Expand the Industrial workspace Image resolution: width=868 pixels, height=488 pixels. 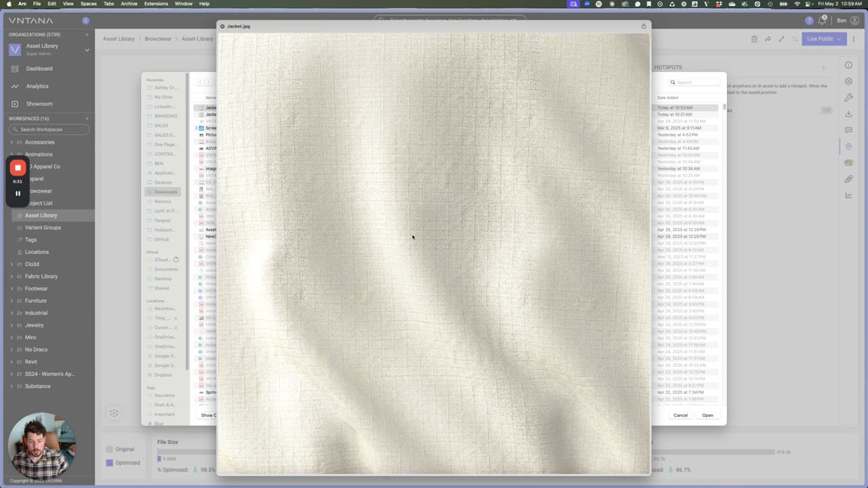(x=12, y=313)
